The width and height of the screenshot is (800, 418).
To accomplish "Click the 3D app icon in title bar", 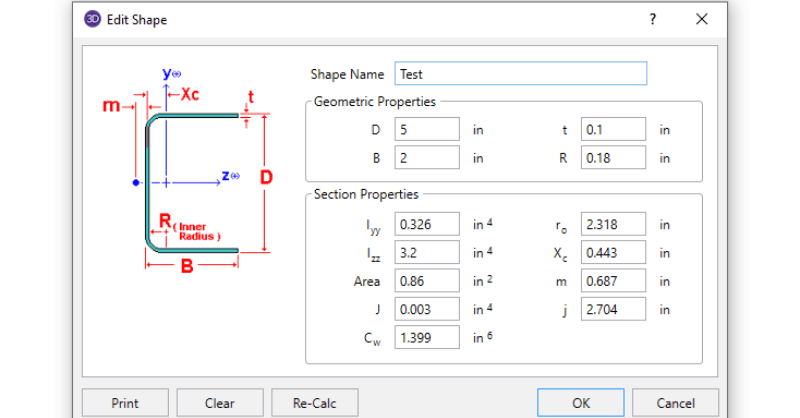I will pos(93,20).
